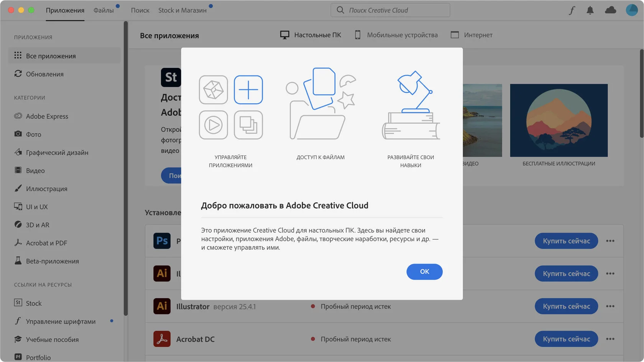Click the 3D и AR icon
The width and height of the screenshot is (644, 362).
point(18,224)
